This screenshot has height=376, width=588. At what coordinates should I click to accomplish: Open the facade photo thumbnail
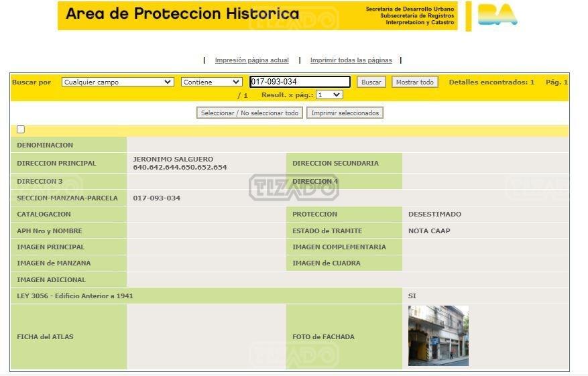coord(438,336)
